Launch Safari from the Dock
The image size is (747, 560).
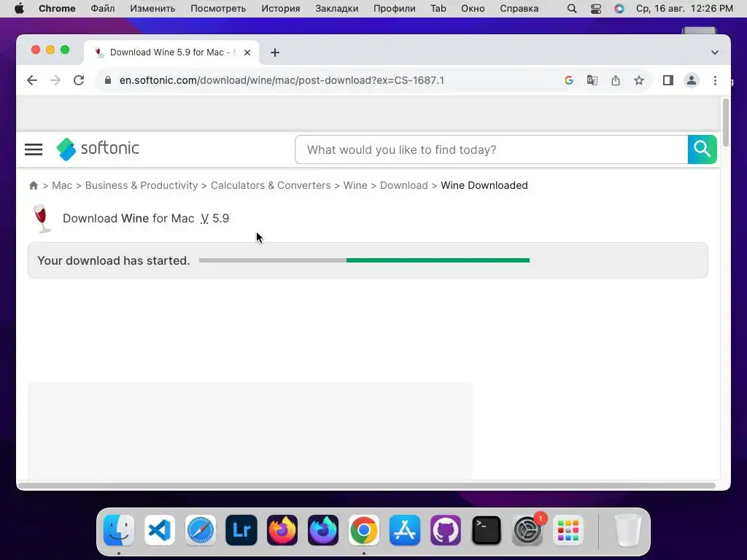coord(201,529)
